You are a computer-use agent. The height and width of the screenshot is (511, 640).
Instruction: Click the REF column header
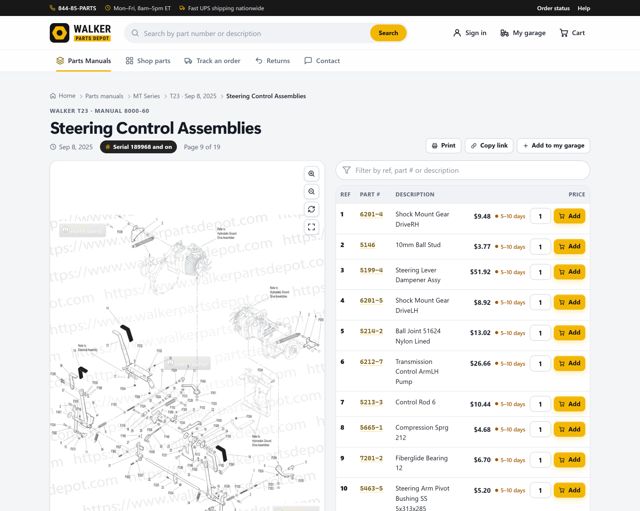(345, 195)
